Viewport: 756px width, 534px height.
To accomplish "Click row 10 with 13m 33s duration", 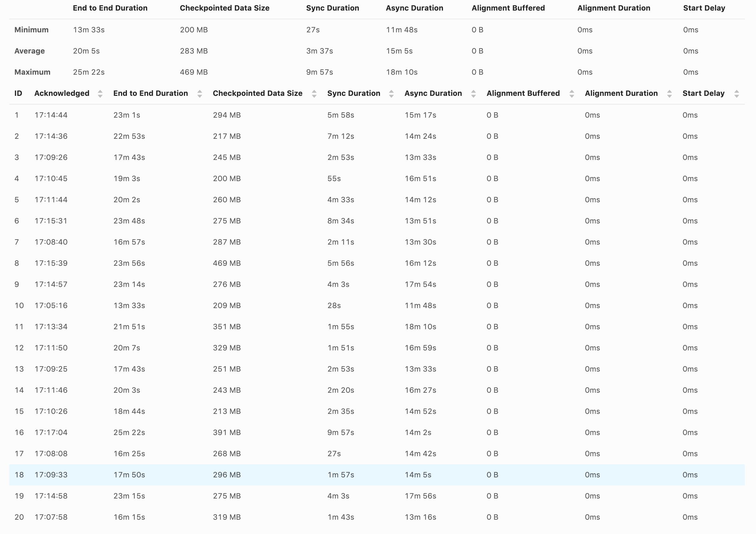I will (x=129, y=305).
